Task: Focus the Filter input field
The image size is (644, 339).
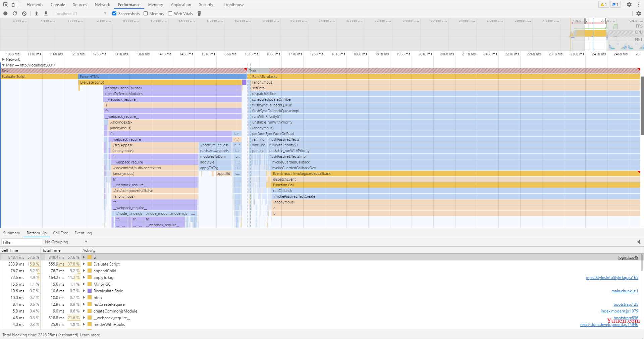Action: point(21,242)
